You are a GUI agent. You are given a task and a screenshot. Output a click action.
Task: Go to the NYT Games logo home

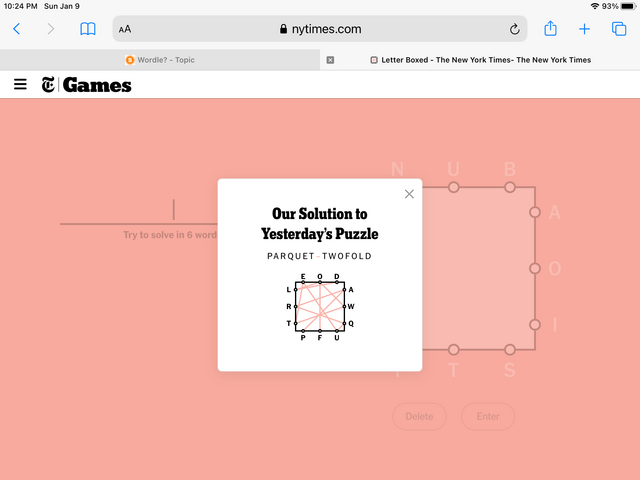pyautogui.click(x=87, y=85)
